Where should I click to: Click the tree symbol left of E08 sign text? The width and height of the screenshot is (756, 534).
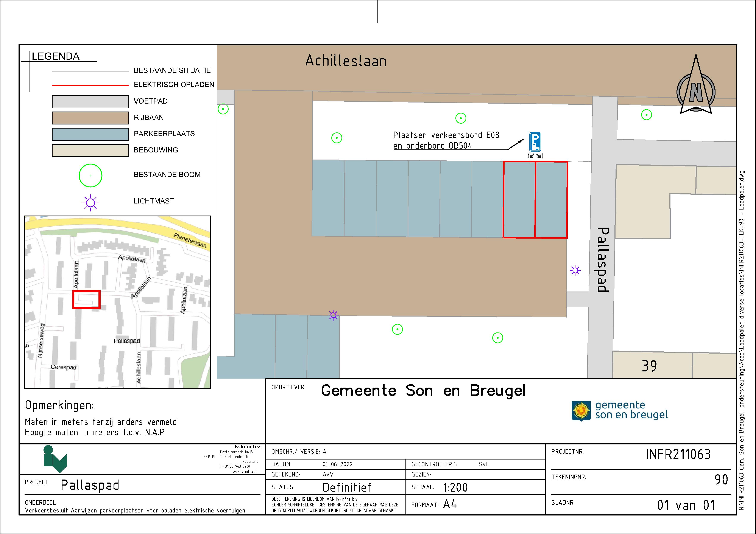[337, 138]
